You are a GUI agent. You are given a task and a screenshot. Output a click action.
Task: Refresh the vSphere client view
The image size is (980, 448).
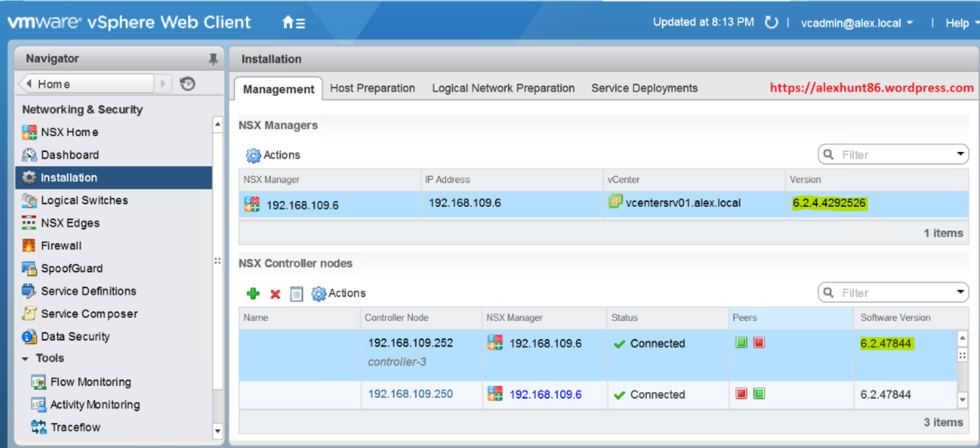coord(772,22)
